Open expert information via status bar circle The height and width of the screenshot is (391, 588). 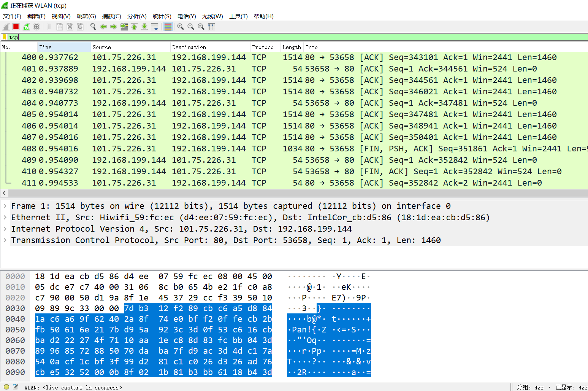6,387
